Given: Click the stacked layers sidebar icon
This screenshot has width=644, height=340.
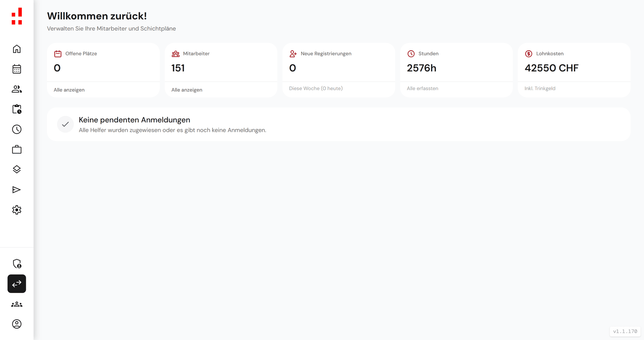Looking at the screenshot, I should [16, 169].
